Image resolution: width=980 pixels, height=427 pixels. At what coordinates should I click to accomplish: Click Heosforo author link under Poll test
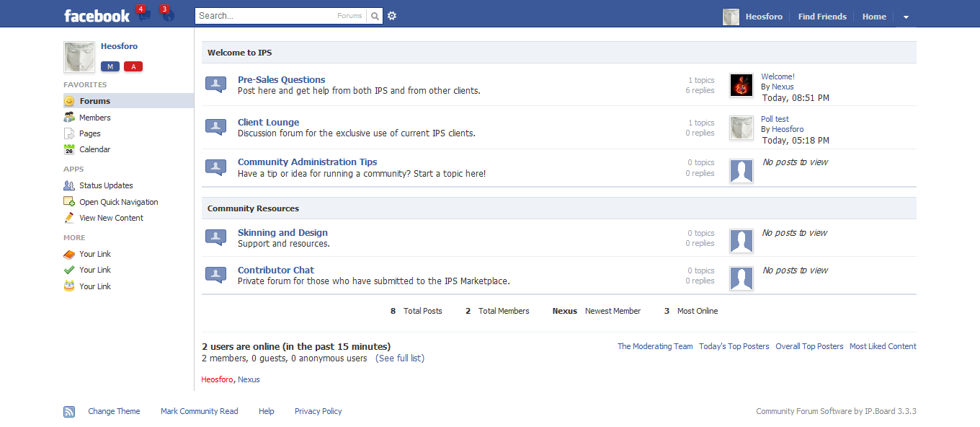point(788,129)
